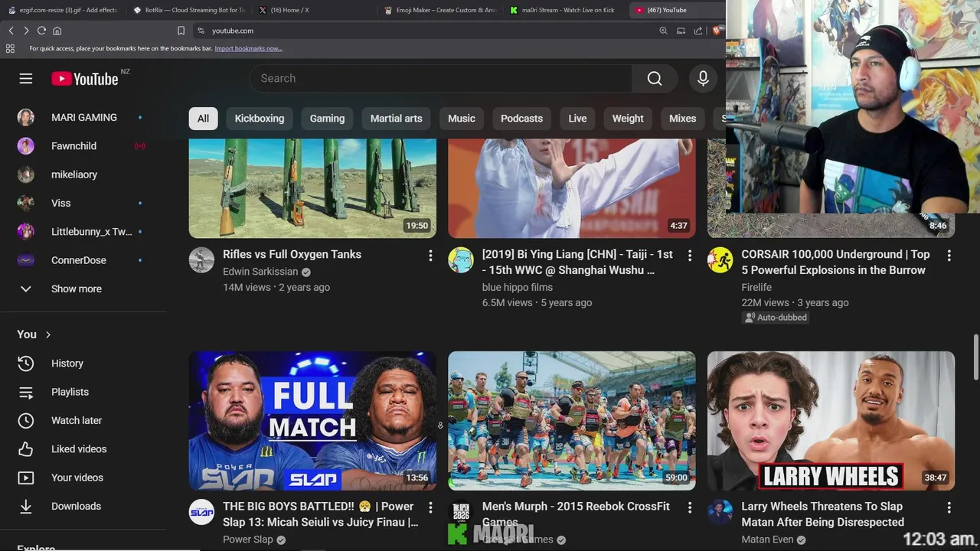Select the Martial arts filter chip

[x=397, y=119]
